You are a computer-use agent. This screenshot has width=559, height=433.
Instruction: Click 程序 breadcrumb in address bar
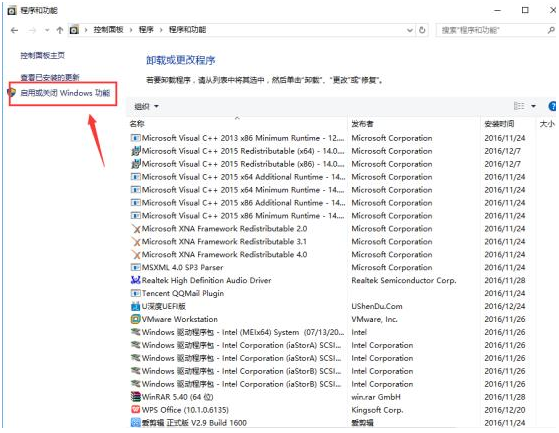pos(146,30)
